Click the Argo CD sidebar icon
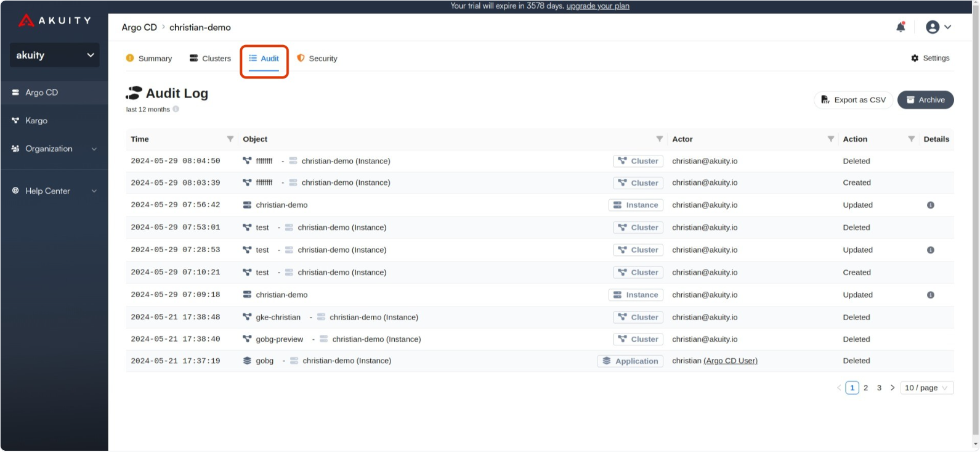 (15, 92)
